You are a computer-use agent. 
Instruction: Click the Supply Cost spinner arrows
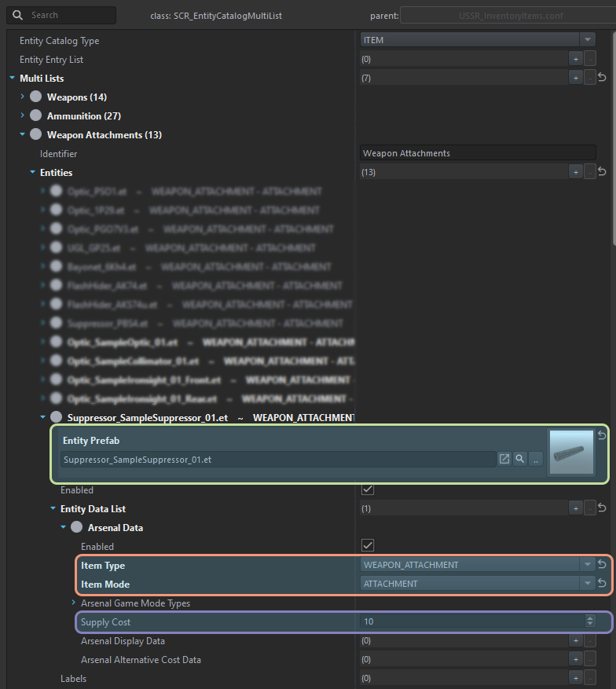click(x=589, y=621)
